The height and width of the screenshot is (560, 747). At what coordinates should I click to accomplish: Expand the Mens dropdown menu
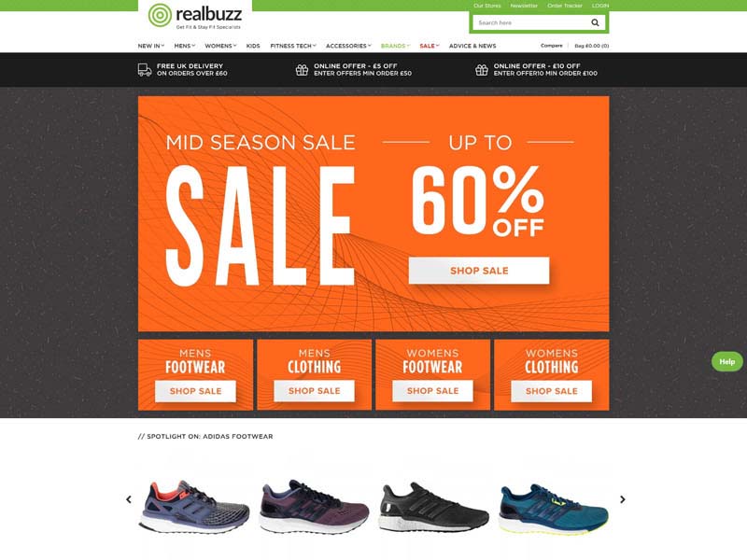tap(184, 46)
